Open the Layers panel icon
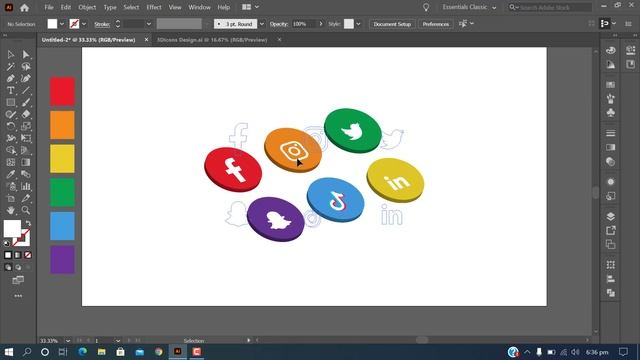Screen dimensions: 640x360 click(x=611, y=216)
